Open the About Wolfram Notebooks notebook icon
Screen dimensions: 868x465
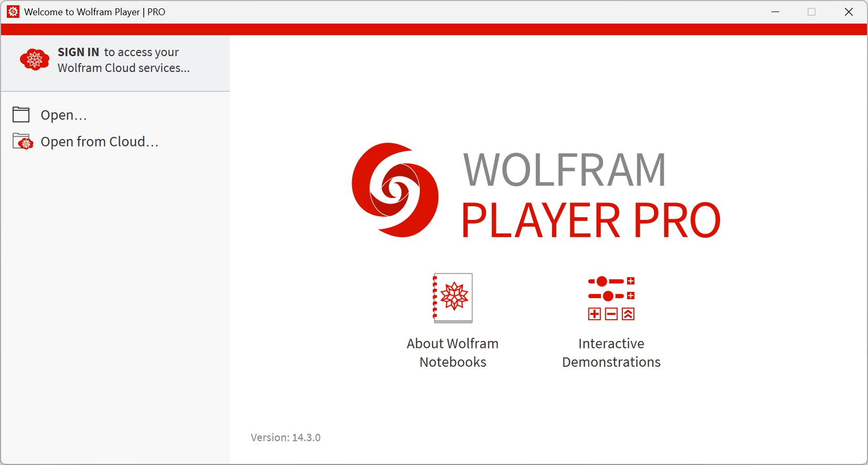[452, 298]
